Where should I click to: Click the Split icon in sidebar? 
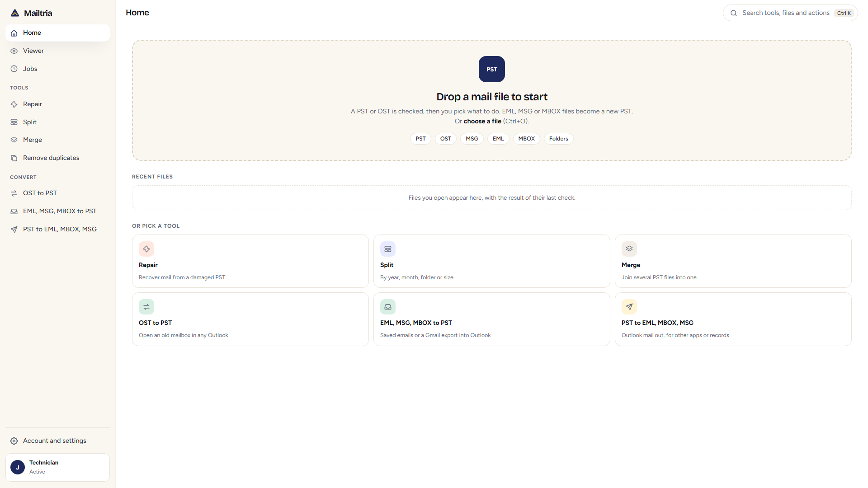(14, 122)
